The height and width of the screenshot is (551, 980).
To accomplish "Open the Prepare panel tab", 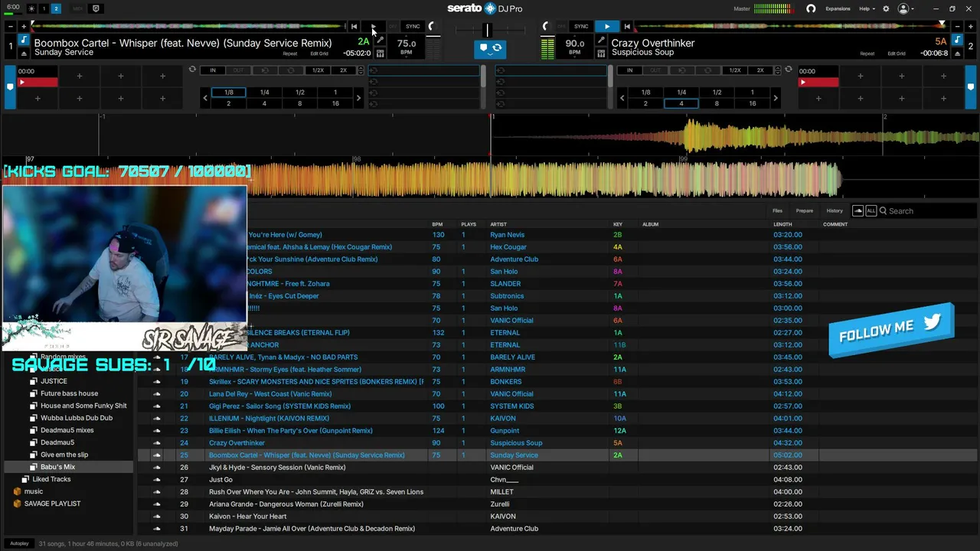I will click(x=804, y=210).
